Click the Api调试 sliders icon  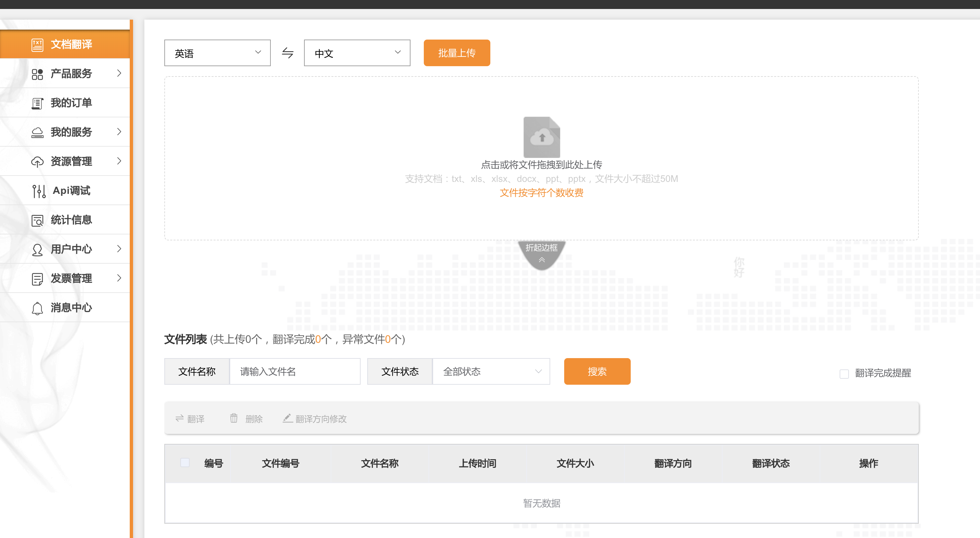pos(39,191)
